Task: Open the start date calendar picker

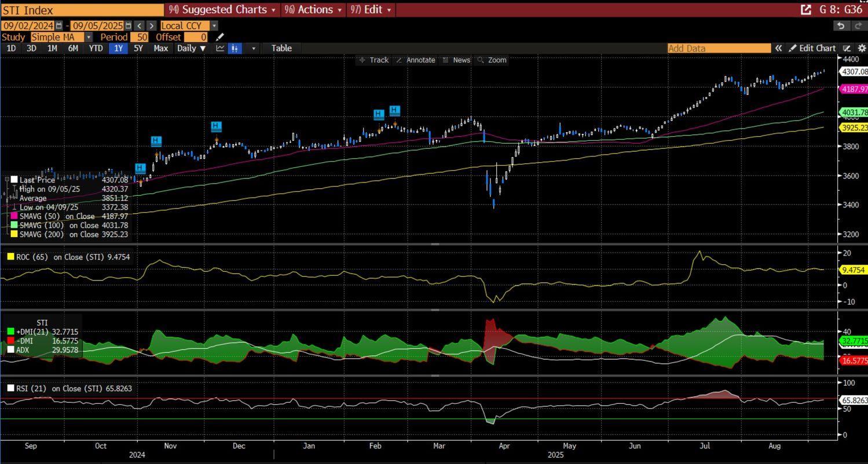Action: coord(59,25)
